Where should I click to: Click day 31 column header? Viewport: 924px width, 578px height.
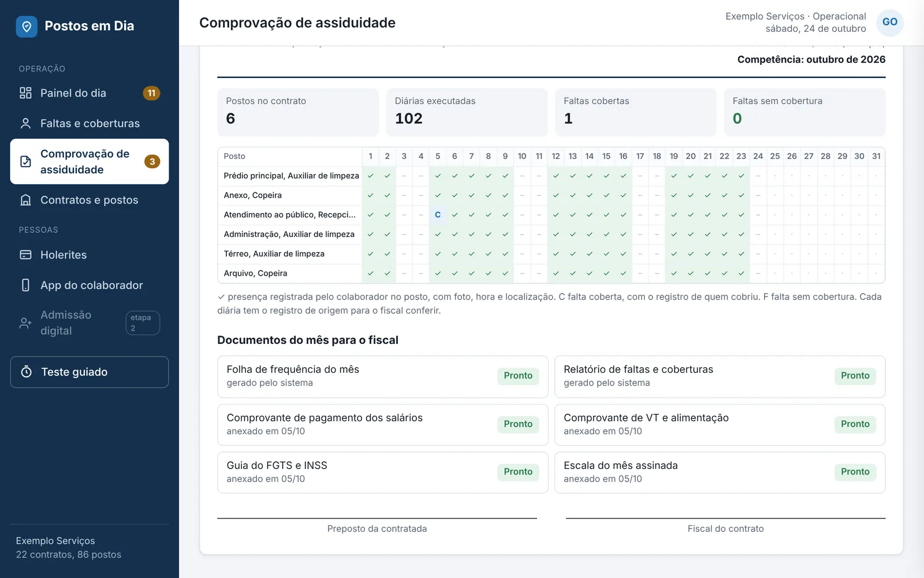coord(876,156)
